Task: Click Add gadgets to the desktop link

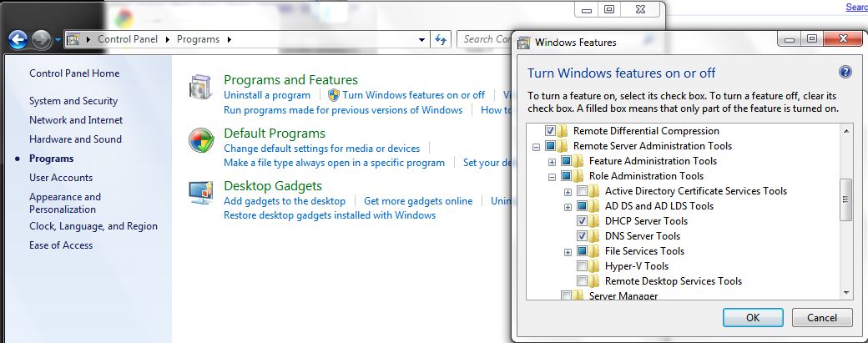Action: pos(285,201)
